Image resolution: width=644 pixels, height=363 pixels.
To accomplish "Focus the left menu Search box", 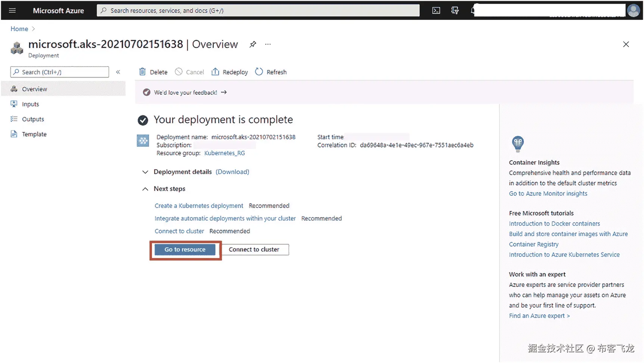I will 60,72.
